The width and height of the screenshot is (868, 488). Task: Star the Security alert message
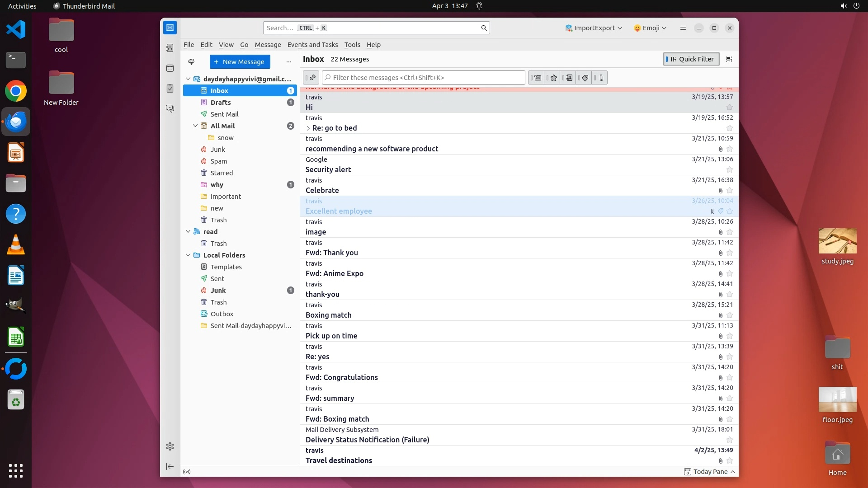(x=729, y=170)
